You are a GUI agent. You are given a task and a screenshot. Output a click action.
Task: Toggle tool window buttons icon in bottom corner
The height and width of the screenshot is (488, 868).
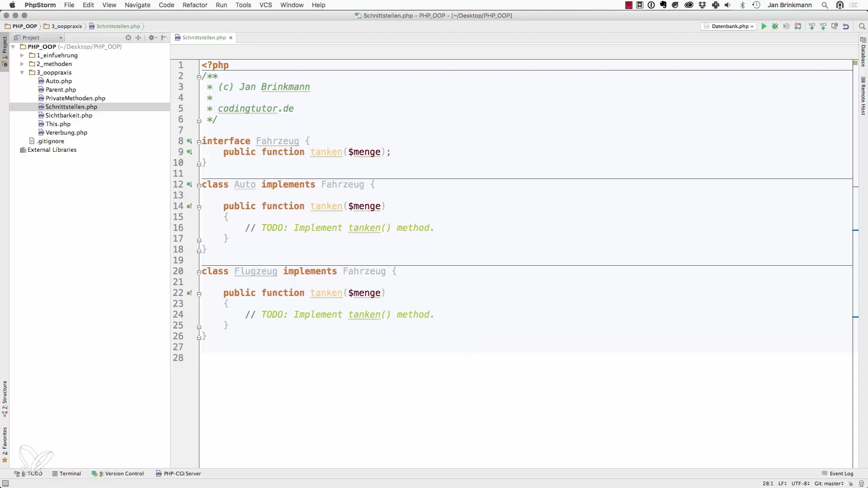click(5, 483)
